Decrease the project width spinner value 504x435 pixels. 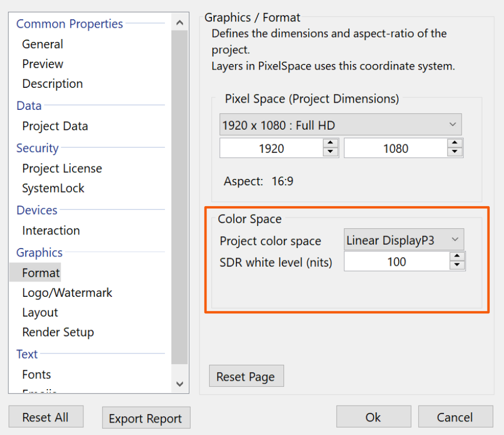coord(331,152)
